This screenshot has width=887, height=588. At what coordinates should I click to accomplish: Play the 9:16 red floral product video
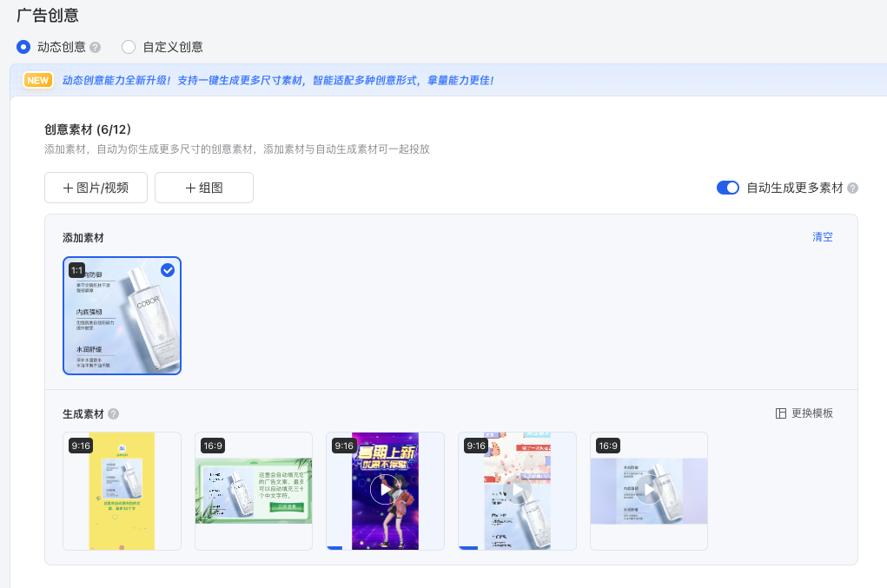click(x=517, y=490)
